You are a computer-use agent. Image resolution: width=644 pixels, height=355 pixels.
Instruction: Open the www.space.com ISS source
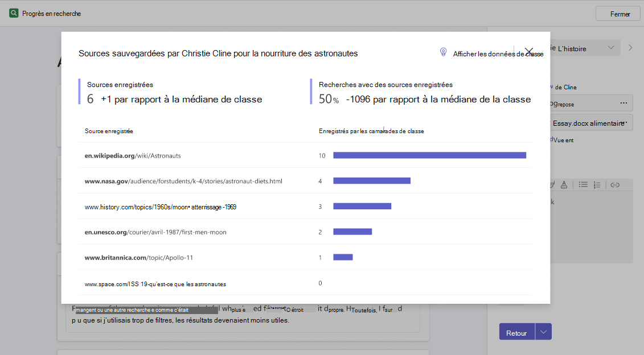pyautogui.click(x=155, y=284)
